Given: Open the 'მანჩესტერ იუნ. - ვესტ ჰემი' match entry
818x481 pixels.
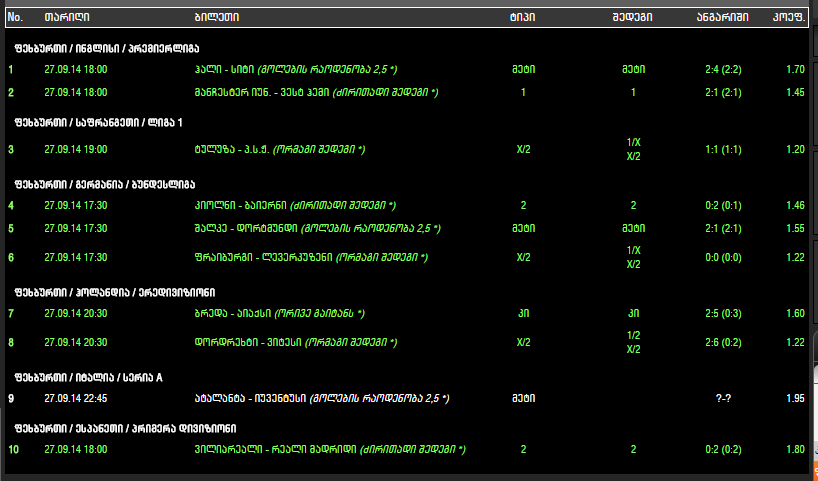Looking at the screenshot, I should pyautogui.click(x=316, y=92).
